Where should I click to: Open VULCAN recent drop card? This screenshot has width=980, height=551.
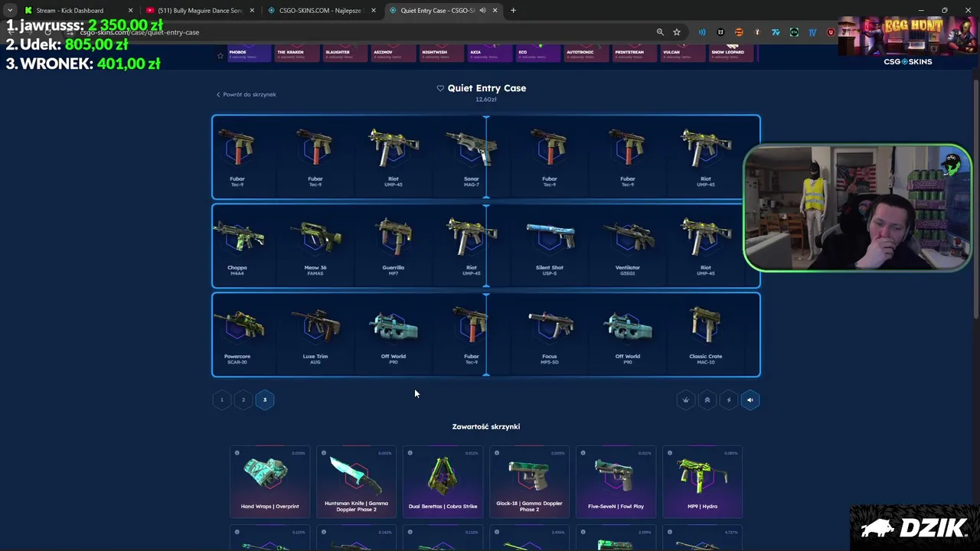tap(684, 53)
